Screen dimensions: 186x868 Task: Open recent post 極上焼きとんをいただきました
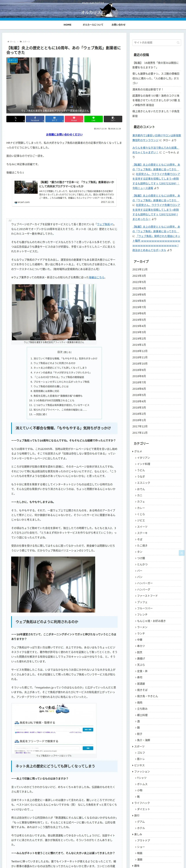tap(156, 114)
